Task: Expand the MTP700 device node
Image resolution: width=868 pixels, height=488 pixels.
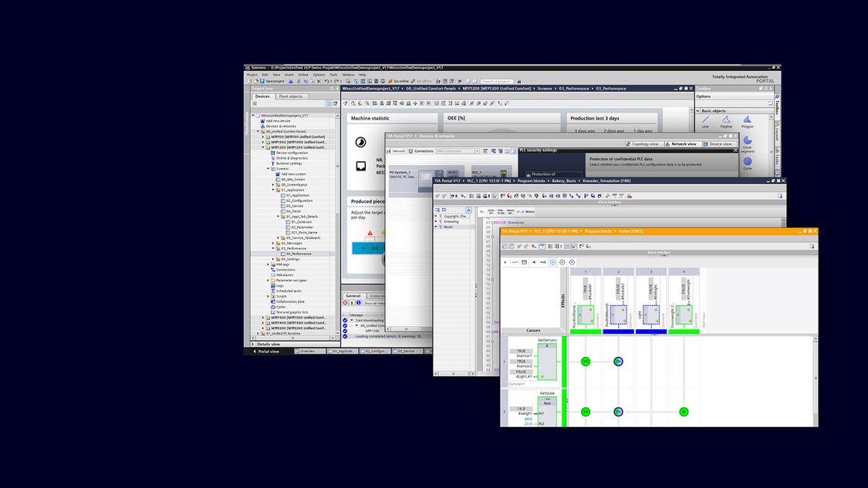Action: 264,136
